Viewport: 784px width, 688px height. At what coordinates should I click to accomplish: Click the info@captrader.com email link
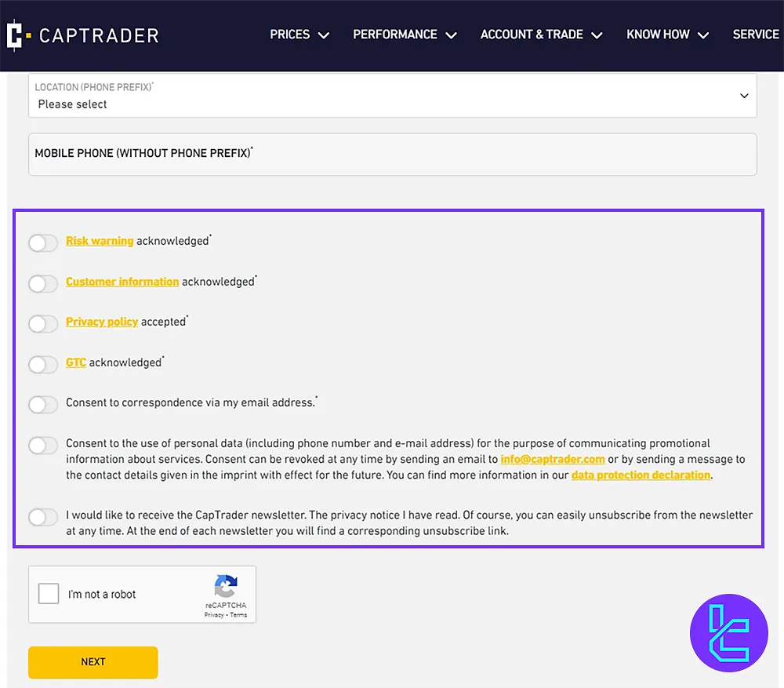pos(553,460)
